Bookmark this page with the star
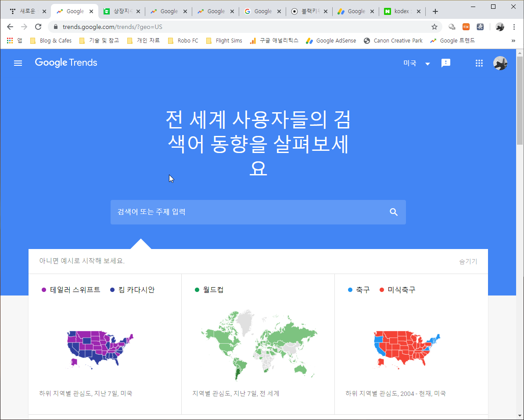Image resolution: width=524 pixels, height=420 pixels. pyautogui.click(x=434, y=27)
